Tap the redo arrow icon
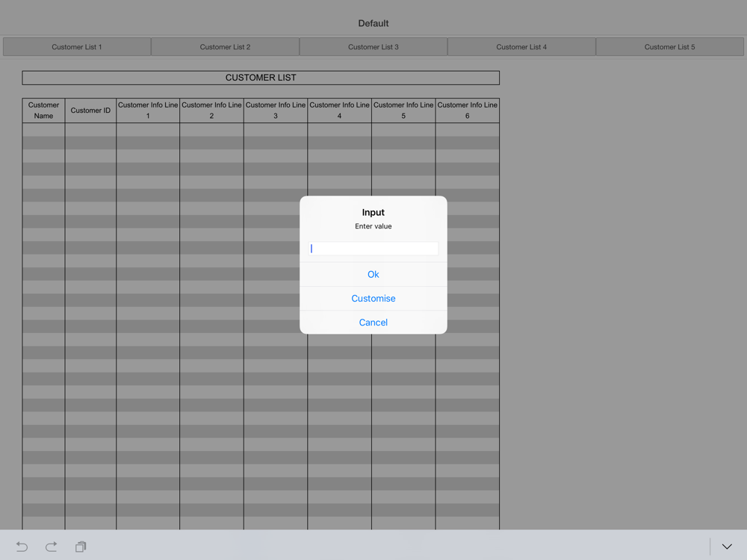 [x=51, y=547]
